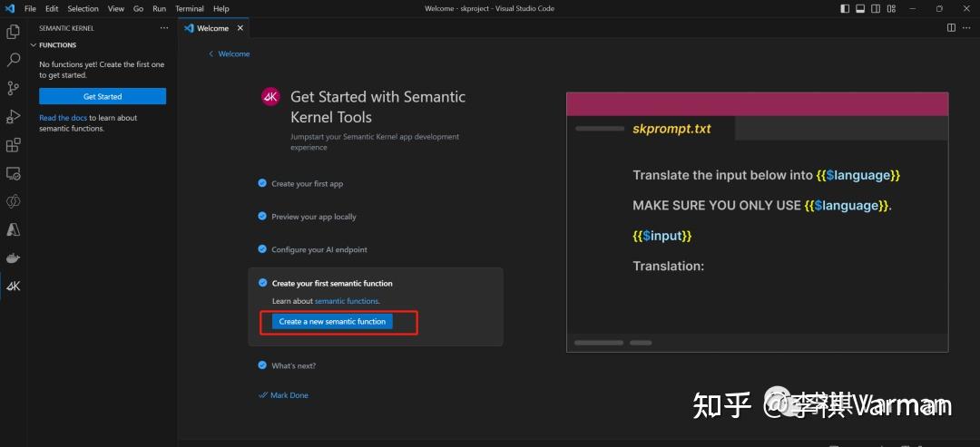This screenshot has width=980, height=447.
Task: Open the Search view in activity bar
Action: (13, 60)
